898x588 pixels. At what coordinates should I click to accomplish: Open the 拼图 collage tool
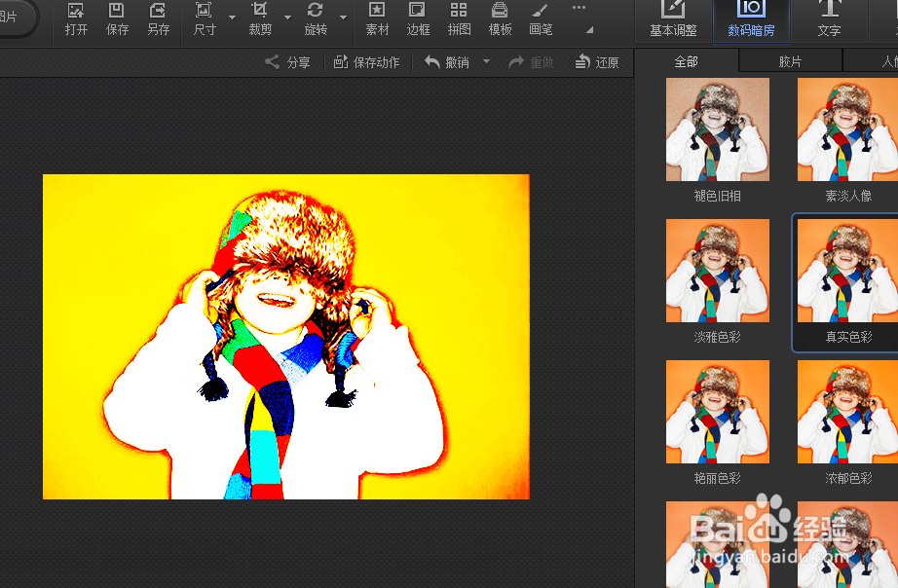pos(459,18)
